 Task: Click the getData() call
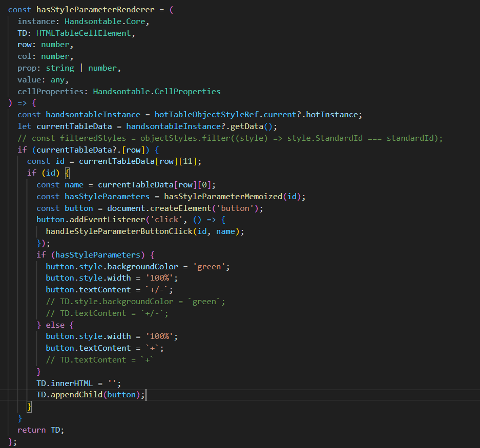[251, 126]
